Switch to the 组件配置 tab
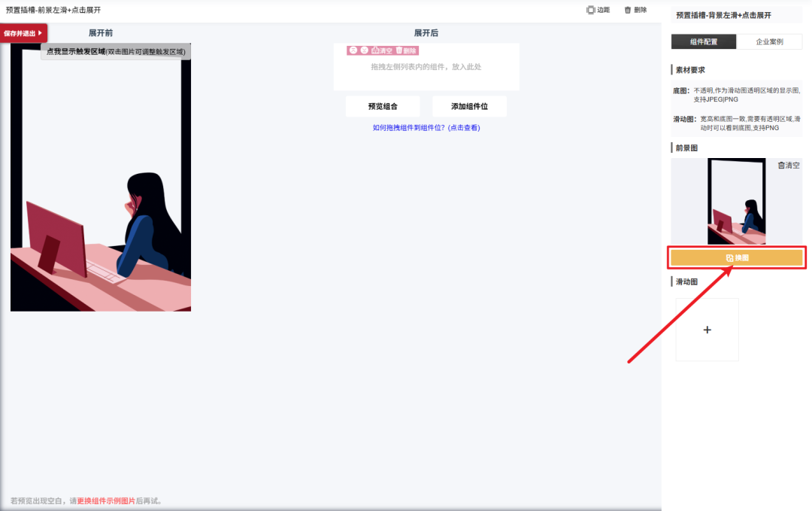 click(x=703, y=41)
